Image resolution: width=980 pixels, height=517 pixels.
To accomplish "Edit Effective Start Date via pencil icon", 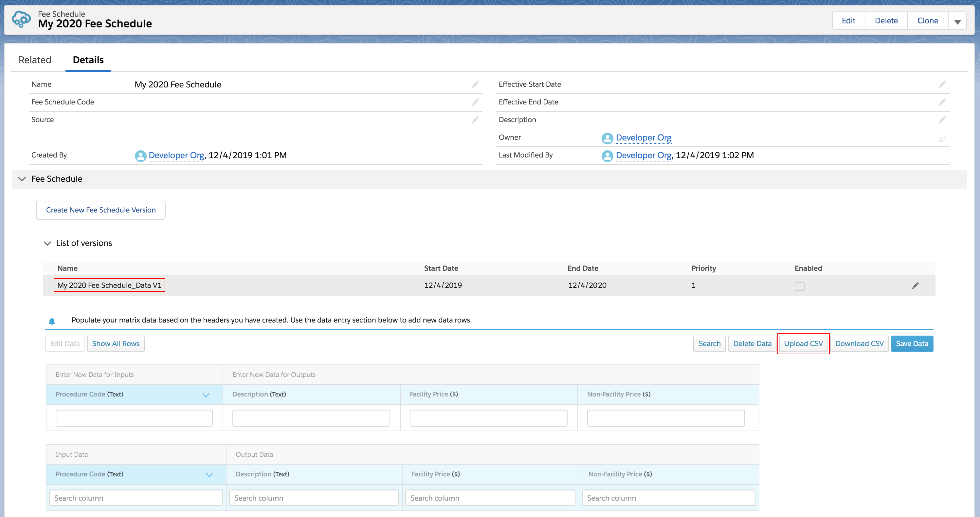I will (942, 84).
